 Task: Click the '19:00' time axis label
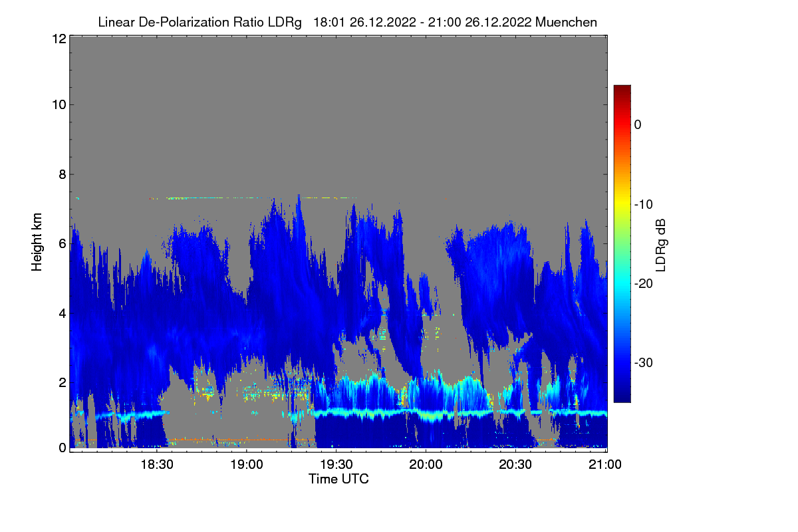(x=247, y=465)
